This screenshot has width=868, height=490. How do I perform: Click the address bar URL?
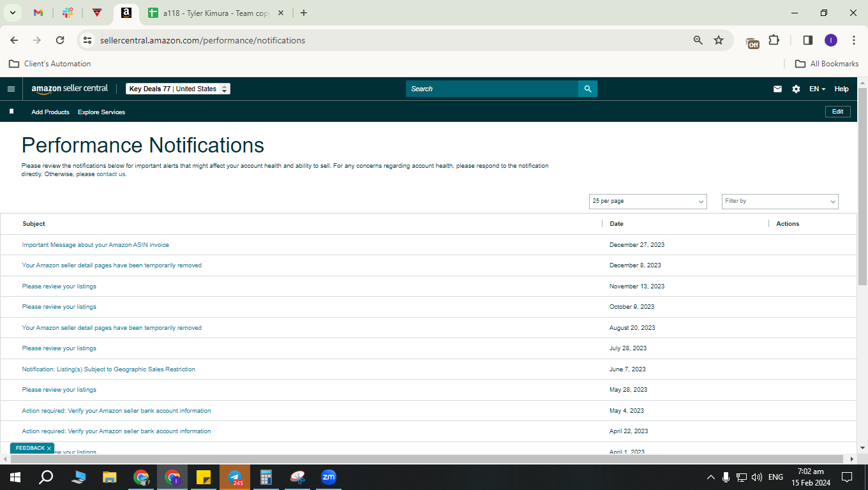click(x=202, y=40)
